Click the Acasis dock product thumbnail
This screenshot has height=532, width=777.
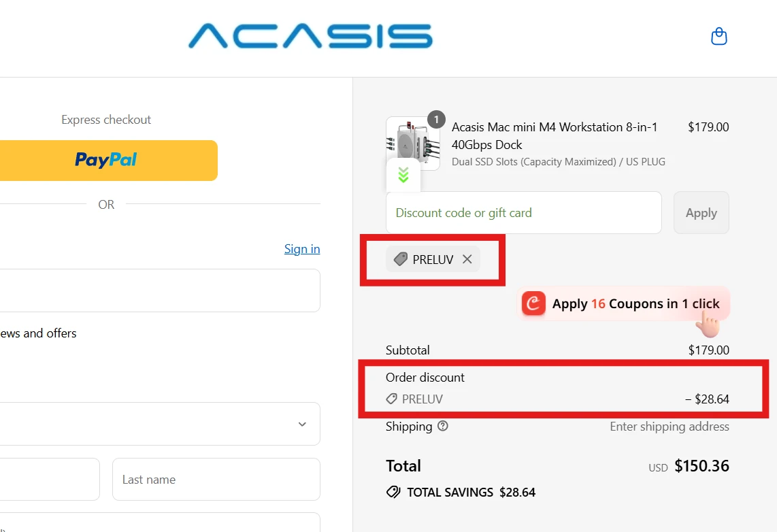click(413, 144)
